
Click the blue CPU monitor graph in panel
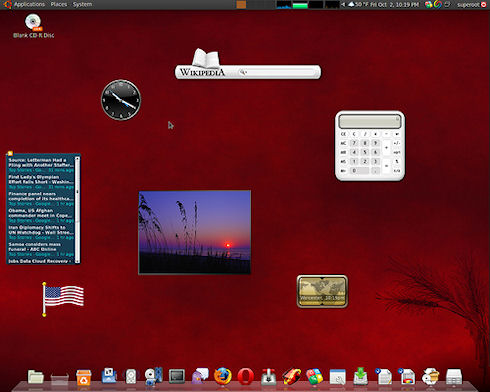[x=284, y=5]
